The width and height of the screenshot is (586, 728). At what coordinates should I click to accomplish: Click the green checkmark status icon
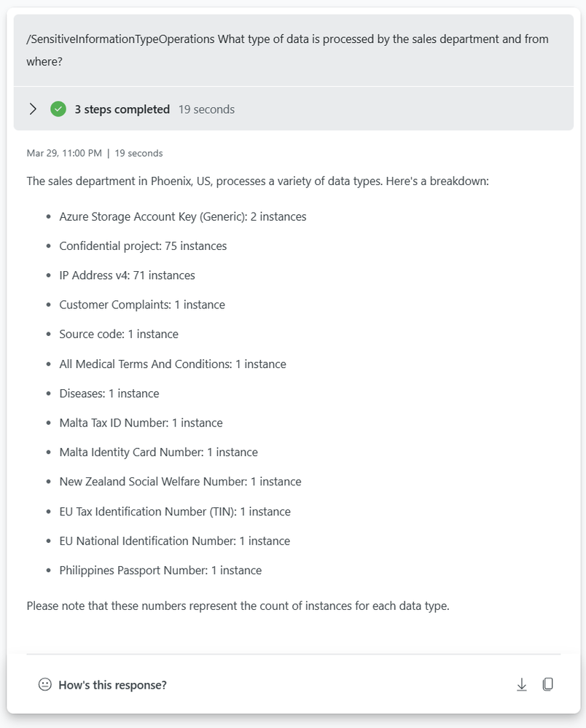58,109
